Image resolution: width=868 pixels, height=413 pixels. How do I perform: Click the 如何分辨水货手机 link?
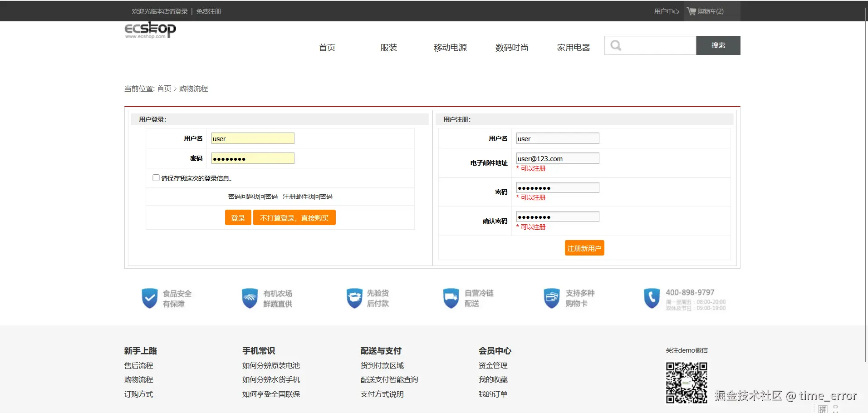(x=271, y=379)
